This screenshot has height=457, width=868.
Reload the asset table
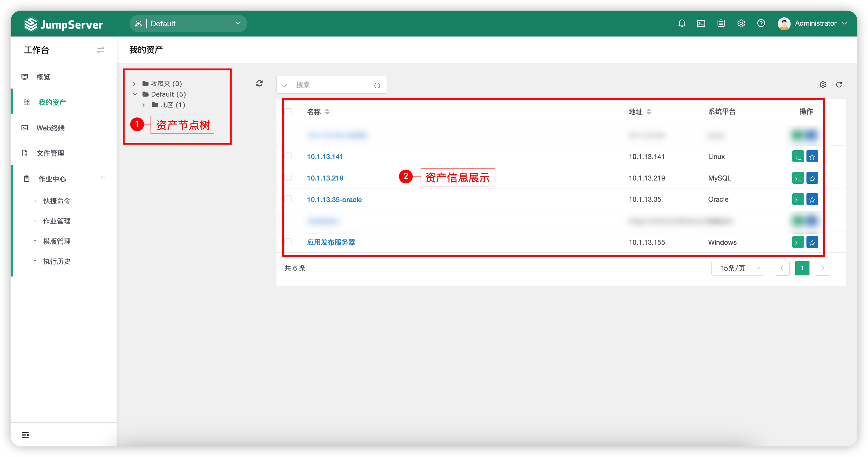[839, 85]
